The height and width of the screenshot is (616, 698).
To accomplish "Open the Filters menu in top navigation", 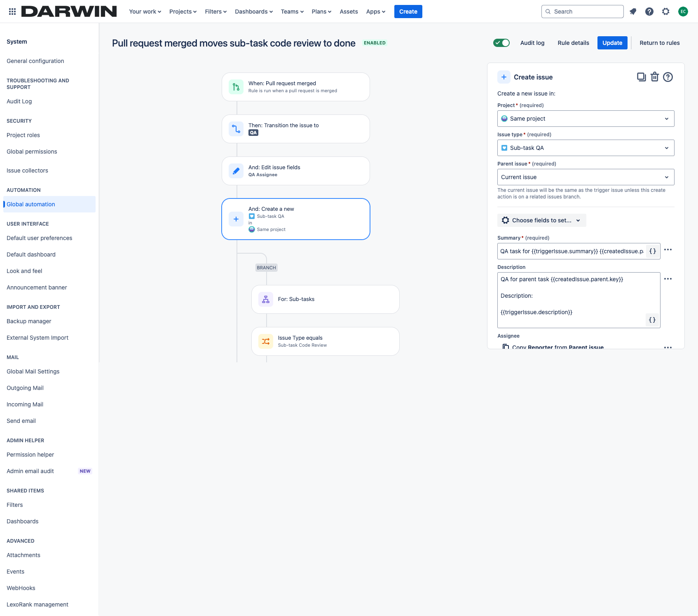I will [216, 12].
